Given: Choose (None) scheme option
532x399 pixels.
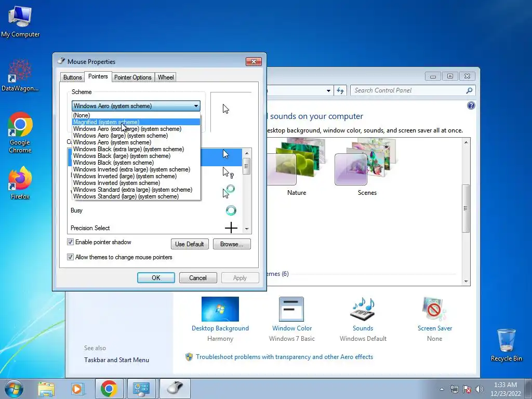Looking at the screenshot, I should (136, 115).
